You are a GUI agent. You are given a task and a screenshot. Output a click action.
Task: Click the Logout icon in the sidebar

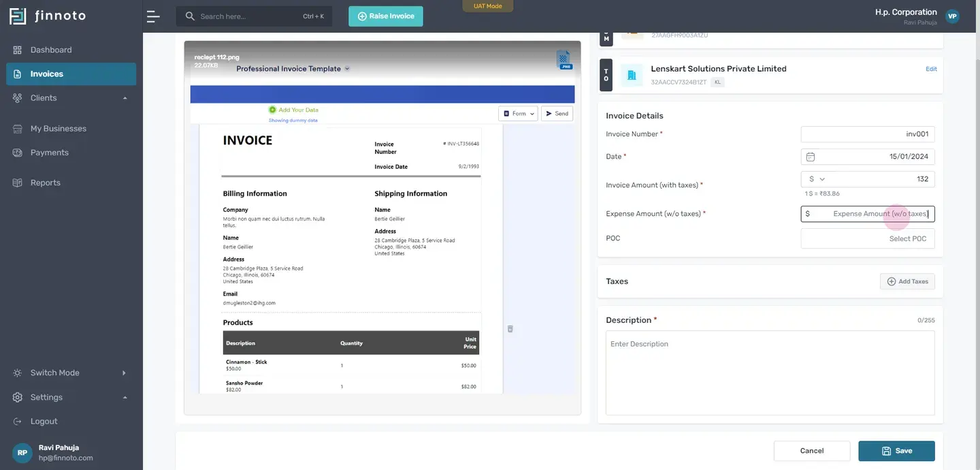[x=18, y=422]
